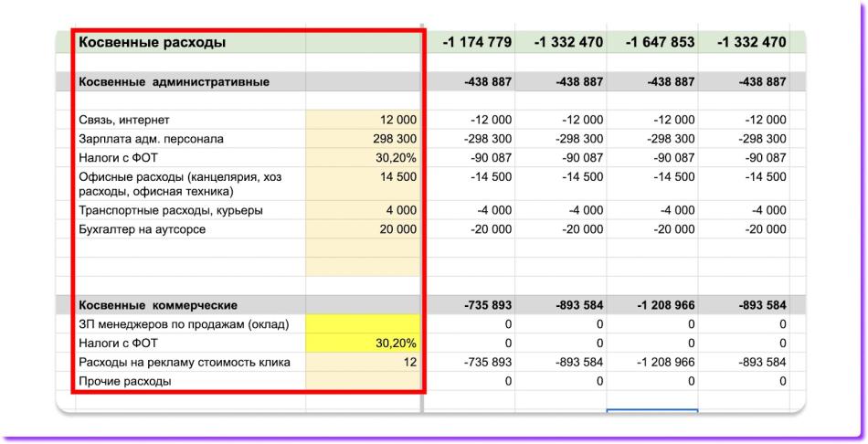The width and height of the screenshot is (868, 444).
Task: Select the Косвенные расходы header cell
Action: click(x=152, y=42)
